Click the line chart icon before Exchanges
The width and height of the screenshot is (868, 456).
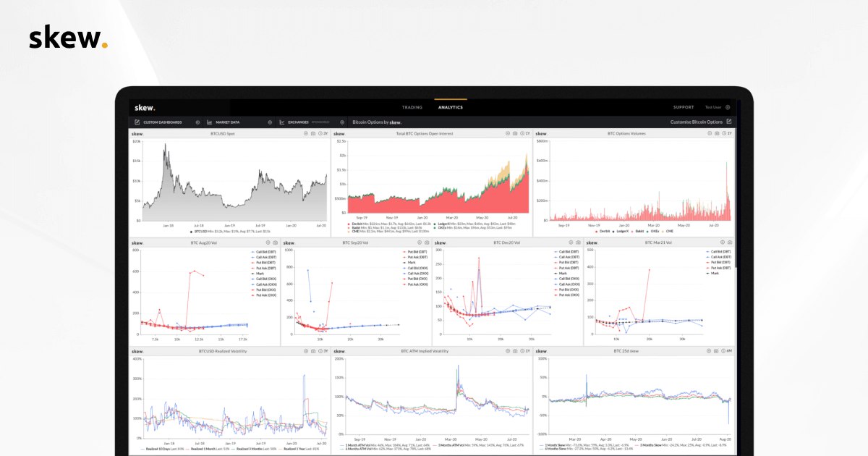(x=282, y=122)
